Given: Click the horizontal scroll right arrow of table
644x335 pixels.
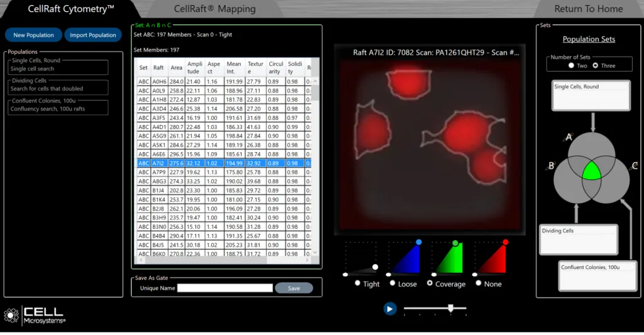Looking at the screenshot, I should click(307, 260).
